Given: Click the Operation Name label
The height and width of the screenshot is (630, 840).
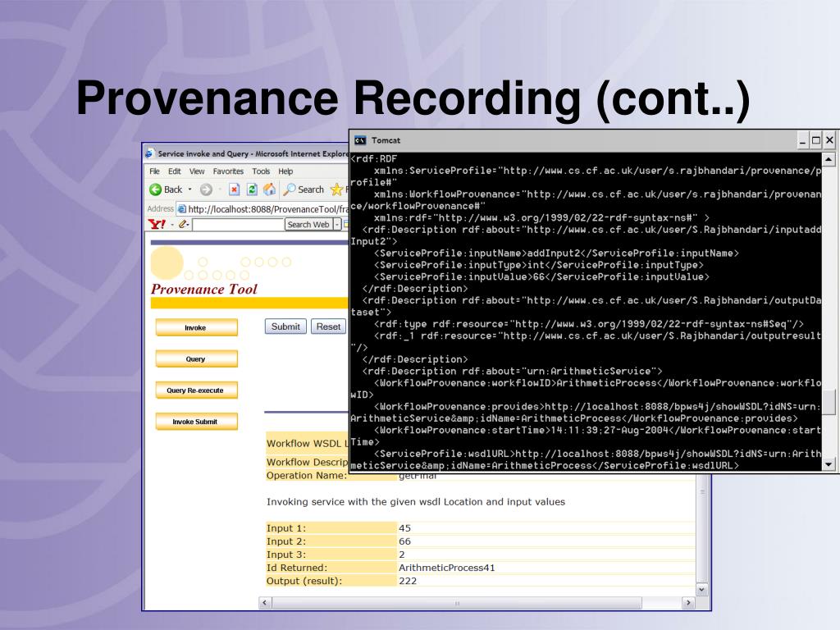Looking at the screenshot, I should coord(307,476).
